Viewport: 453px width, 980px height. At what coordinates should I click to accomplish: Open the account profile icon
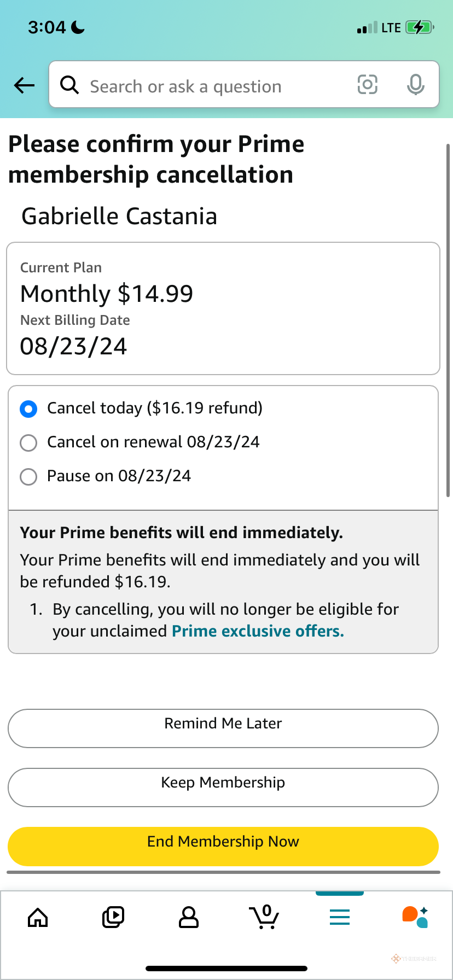[x=189, y=917]
